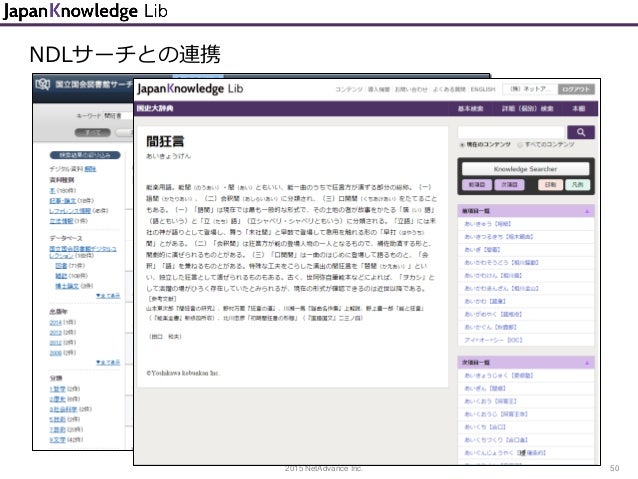
Task: Click the 国史大辞典 title in purple bar
Action: coord(155,108)
